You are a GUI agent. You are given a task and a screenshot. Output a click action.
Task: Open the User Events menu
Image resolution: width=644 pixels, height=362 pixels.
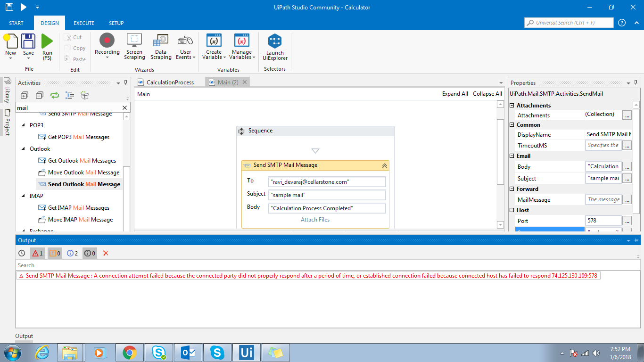[x=185, y=46]
